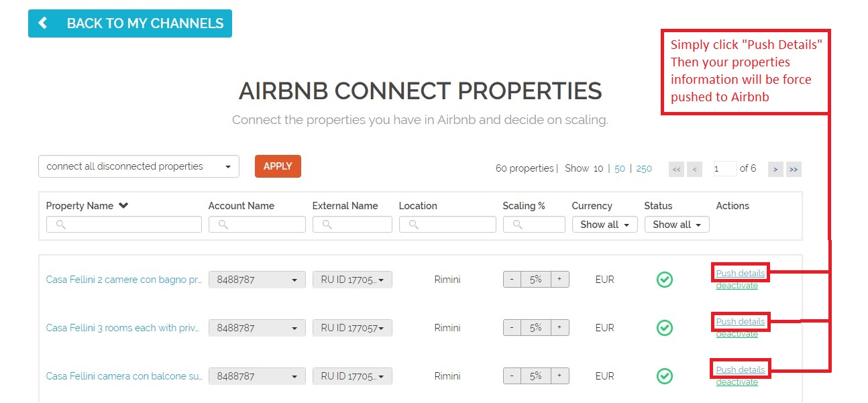This screenshot has width=868, height=403.
Task: Go to the next page of results
Action: click(775, 169)
